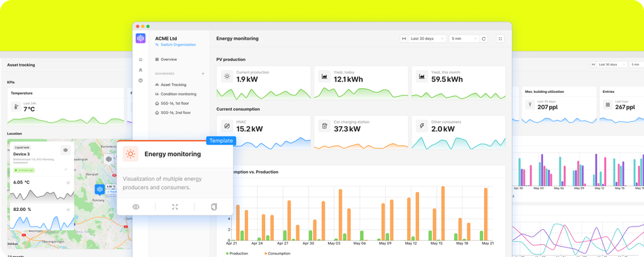644x257 pixels.
Task: Click the Car charging station card icon
Action: pos(324,125)
